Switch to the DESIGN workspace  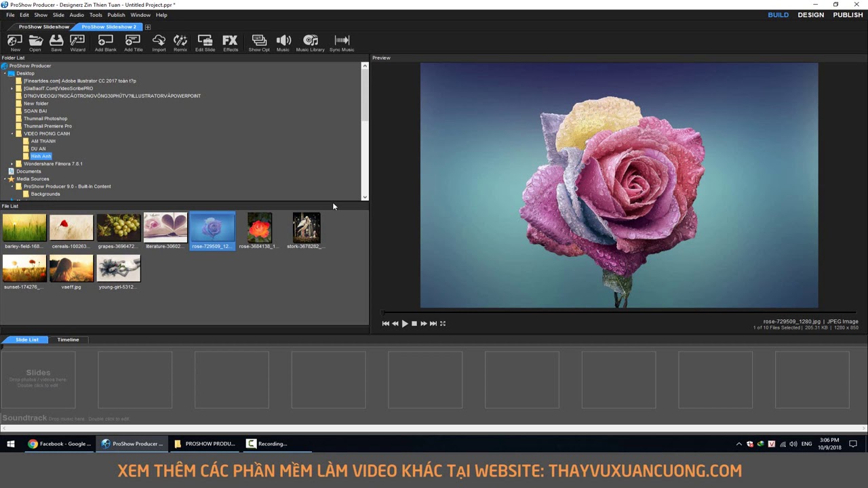(x=811, y=15)
